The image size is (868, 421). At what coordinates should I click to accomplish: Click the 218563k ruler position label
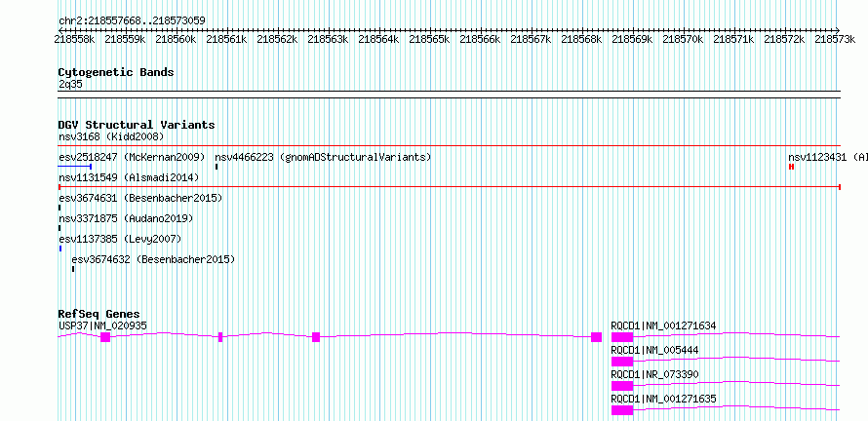[x=329, y=39]
